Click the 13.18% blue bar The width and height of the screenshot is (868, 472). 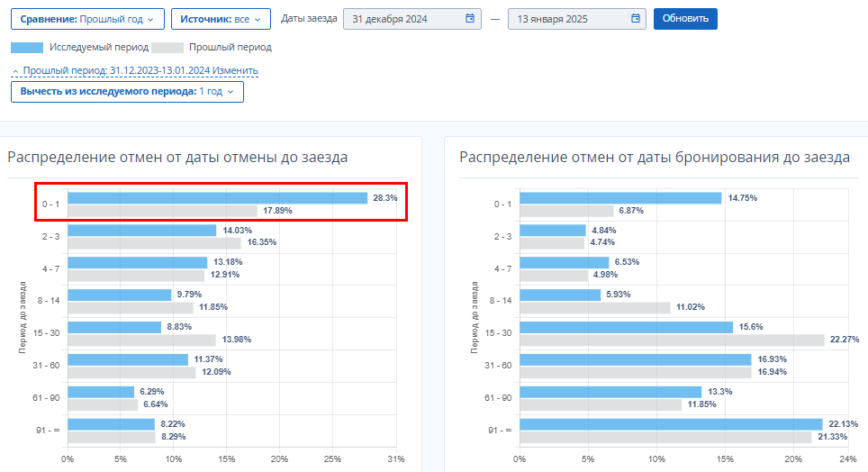[138, 262]
